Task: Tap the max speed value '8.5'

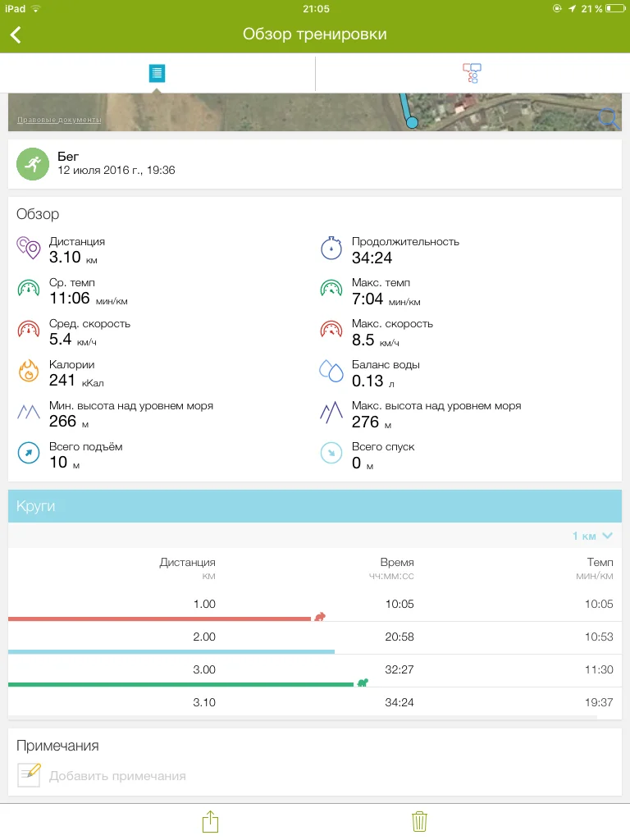Action: click(x=363, y=340)
